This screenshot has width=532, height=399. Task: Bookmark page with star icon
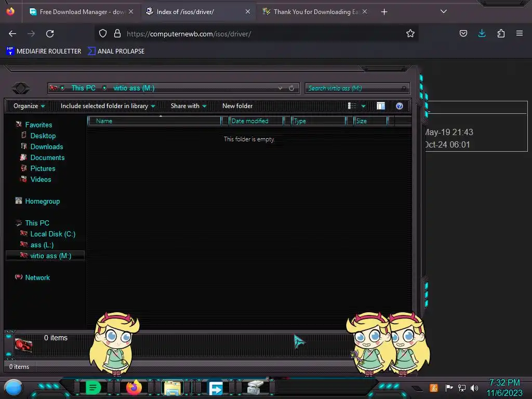point(410,33)
